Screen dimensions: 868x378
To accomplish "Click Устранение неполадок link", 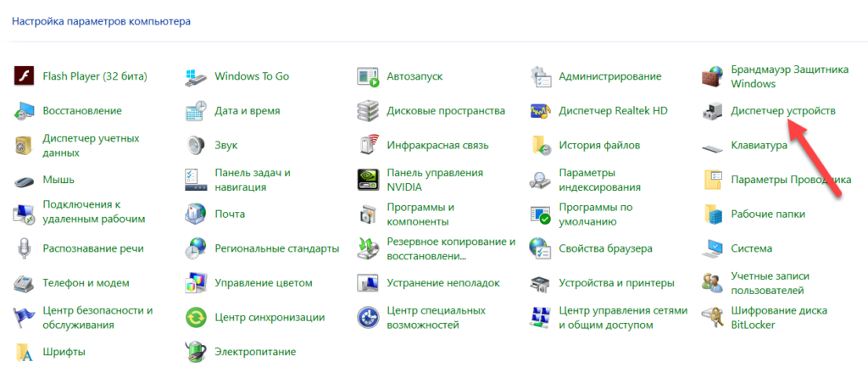I will 443,283.
